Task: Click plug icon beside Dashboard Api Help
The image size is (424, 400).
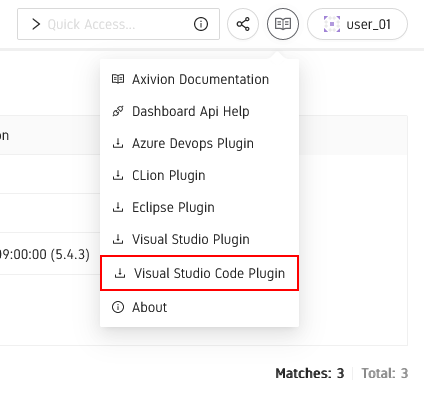Action: pyautogui.click(x=118, y=111)
